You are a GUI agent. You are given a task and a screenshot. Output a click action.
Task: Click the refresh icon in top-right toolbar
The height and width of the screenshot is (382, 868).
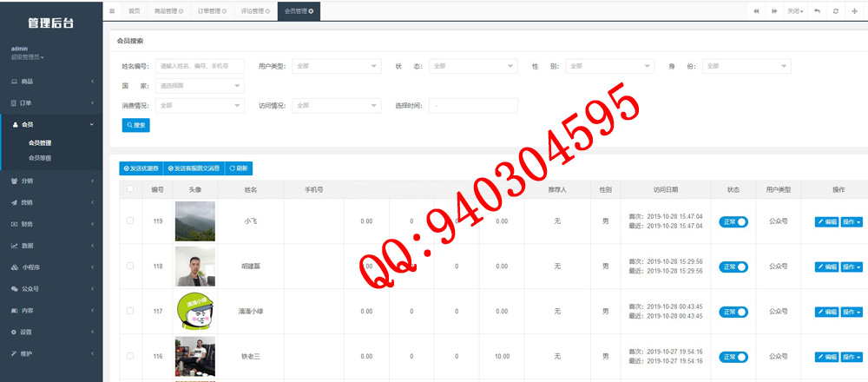coord(835,11)
